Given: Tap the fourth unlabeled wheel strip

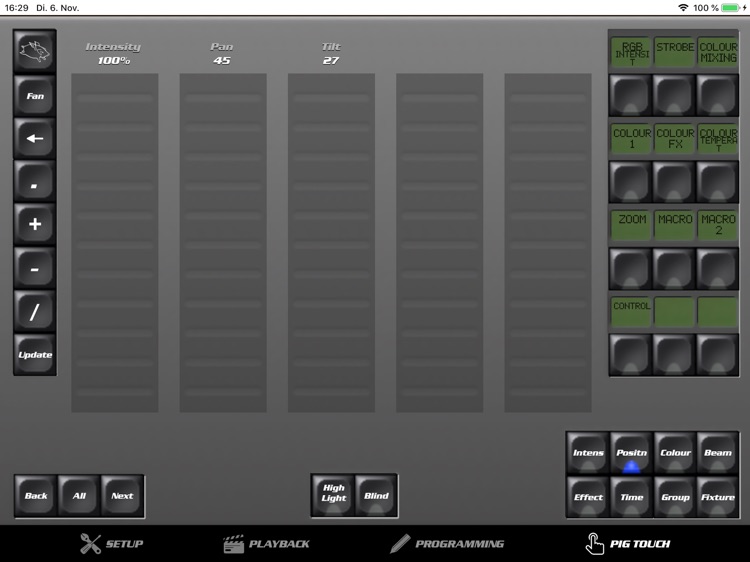Looking at the screenshot, I should click(440, 242).
